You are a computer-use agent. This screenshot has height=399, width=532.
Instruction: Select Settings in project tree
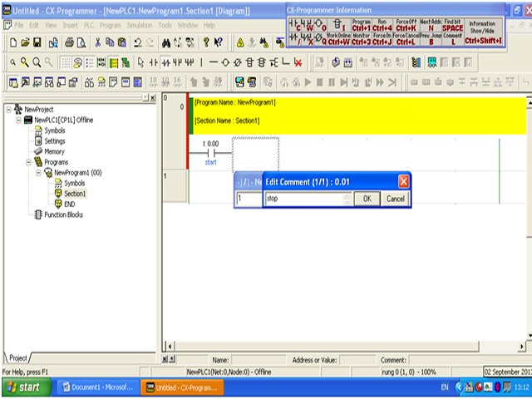pyautogui.click(x=55, y=141)
